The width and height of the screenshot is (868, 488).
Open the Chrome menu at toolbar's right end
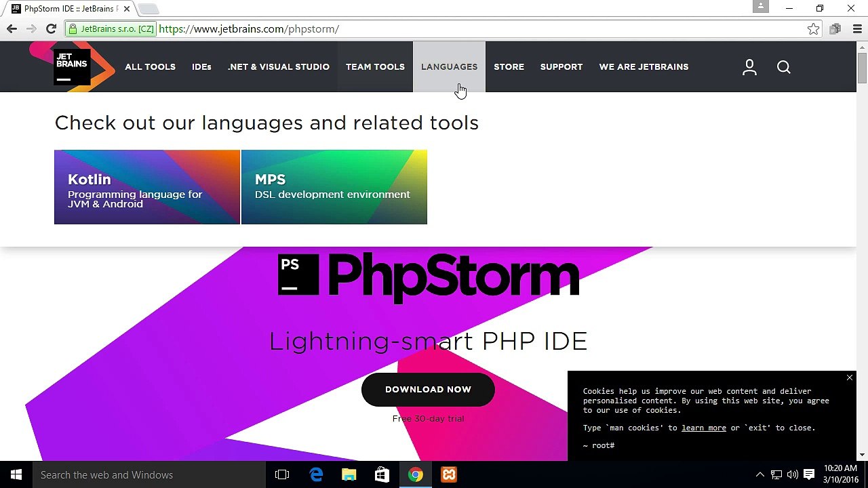[856, 28]
